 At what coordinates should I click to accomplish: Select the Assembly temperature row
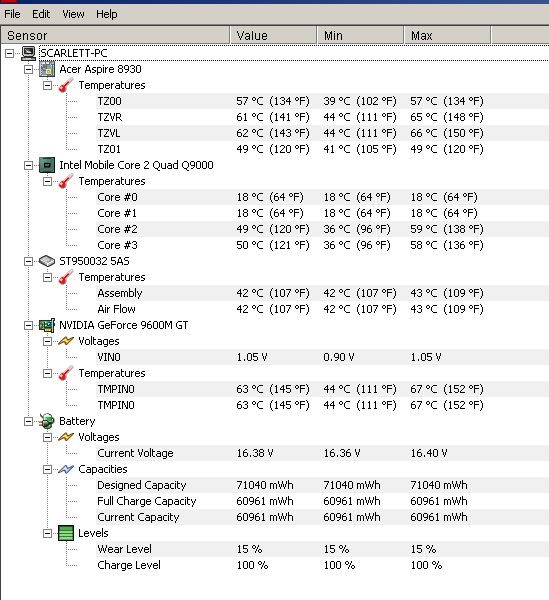click(x=322, y=293)
